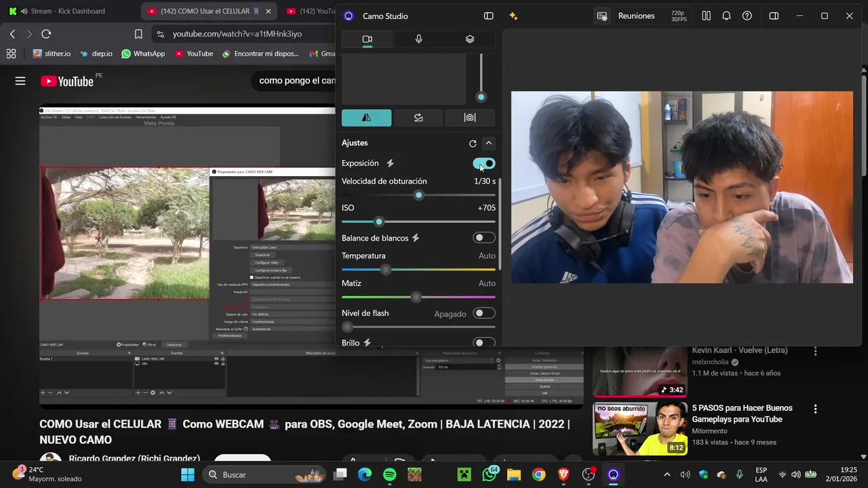This screenshot has height=488, width=868.
Task: Open WhatsApp from the taskbar
Action: (x=490, y=474)
